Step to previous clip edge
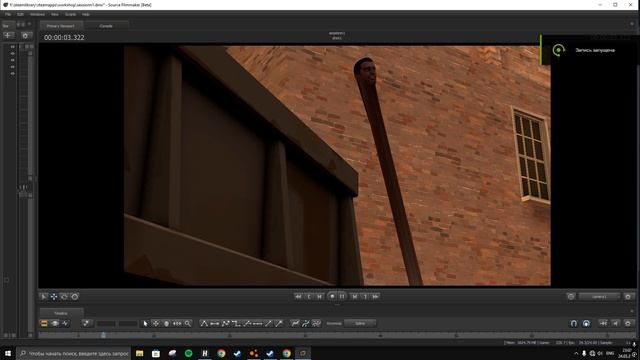640x360 pixels. click(309, 296)
